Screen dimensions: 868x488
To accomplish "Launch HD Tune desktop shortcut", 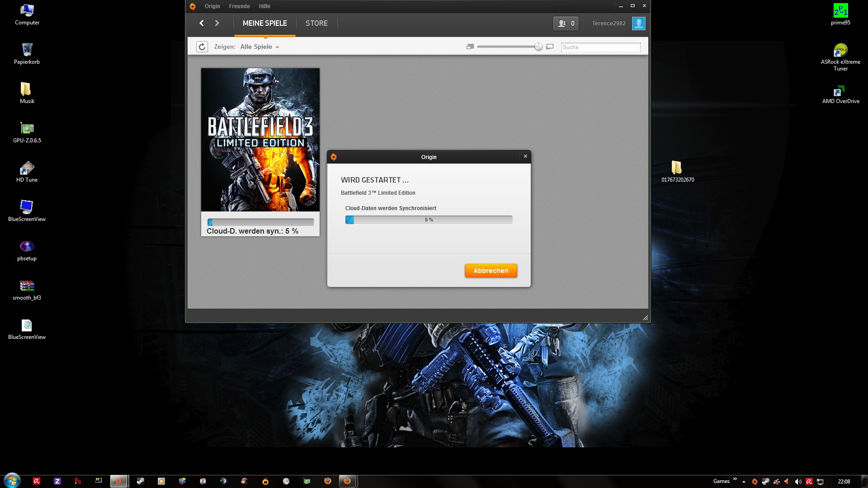I will pyautogui.click(x=27, y=172).
